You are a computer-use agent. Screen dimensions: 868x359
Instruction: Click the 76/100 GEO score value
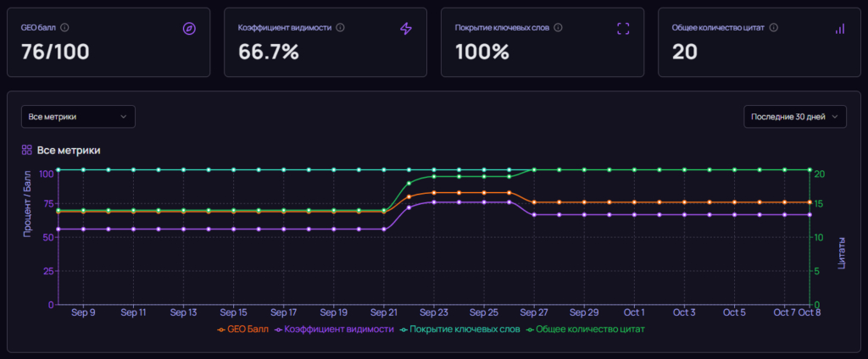[x=55, y=52]
